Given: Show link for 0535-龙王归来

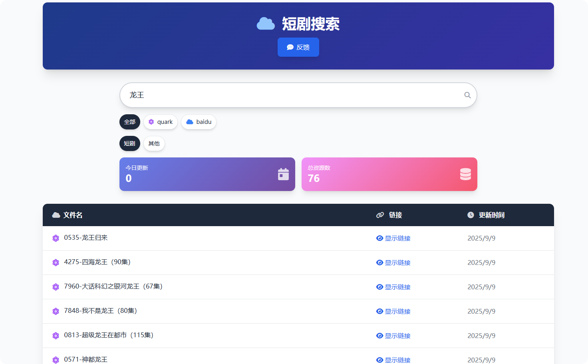Looking at the screenshot, I should [x=393, y=238].
